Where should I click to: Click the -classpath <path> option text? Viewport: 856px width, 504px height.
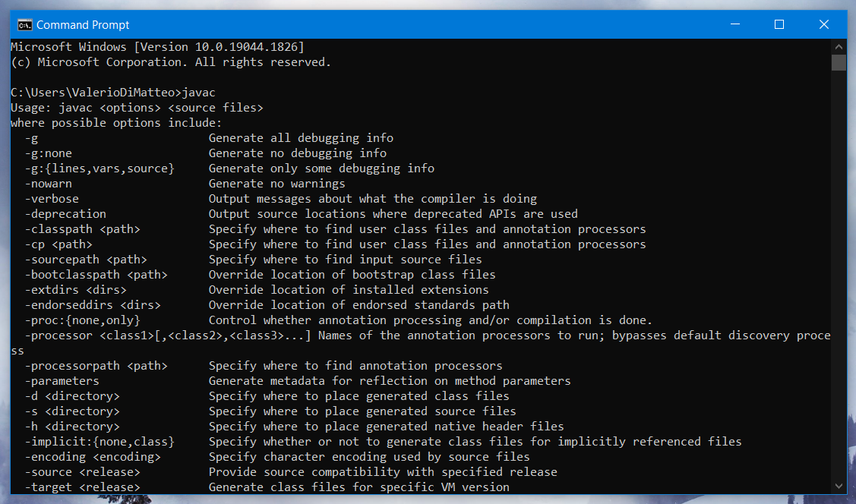(x=83, y=229)
